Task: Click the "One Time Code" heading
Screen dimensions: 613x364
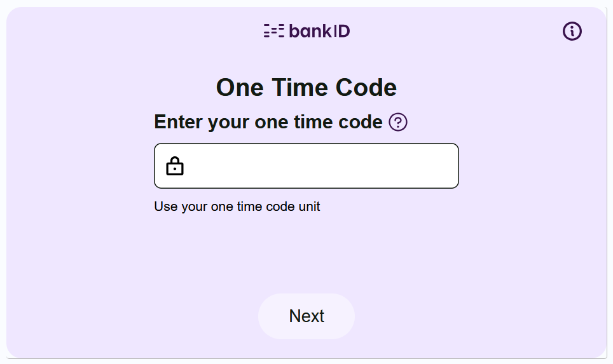Action: tap(306, 88)
